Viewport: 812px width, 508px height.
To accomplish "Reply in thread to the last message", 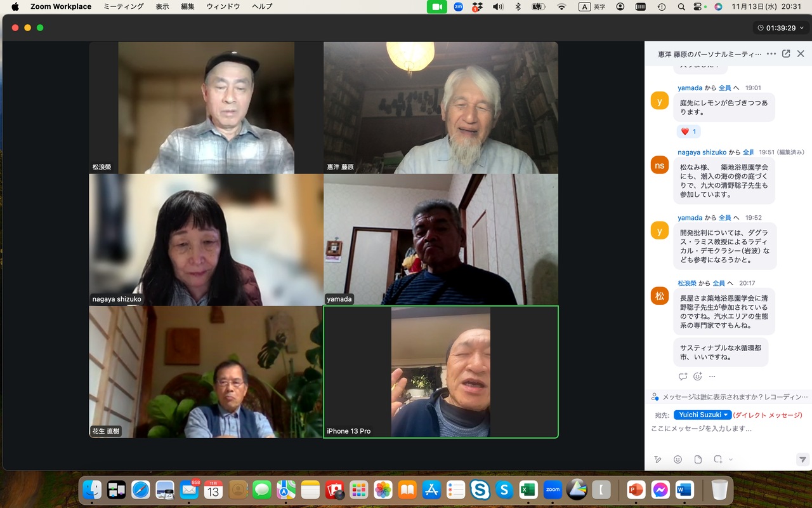I will click(683, 376).
